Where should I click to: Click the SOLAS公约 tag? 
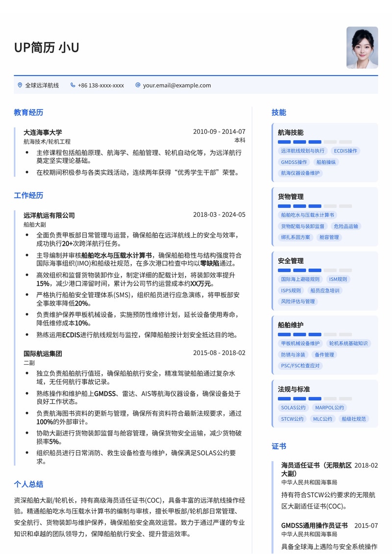[x=294, y=407]
